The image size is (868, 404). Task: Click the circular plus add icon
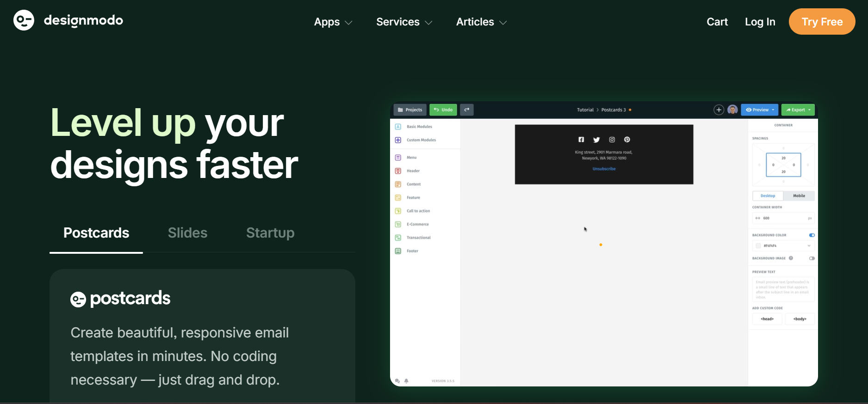[x=719, y=110]
